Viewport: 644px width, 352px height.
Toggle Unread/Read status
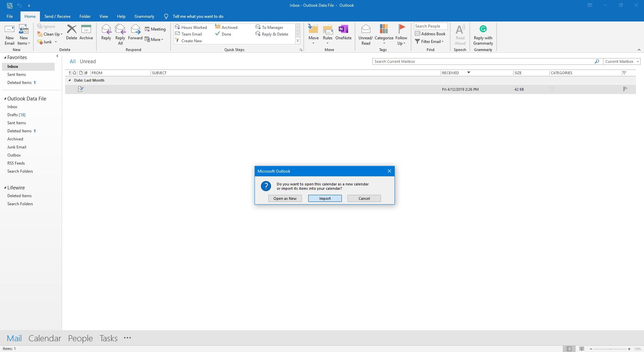point(366,35)
